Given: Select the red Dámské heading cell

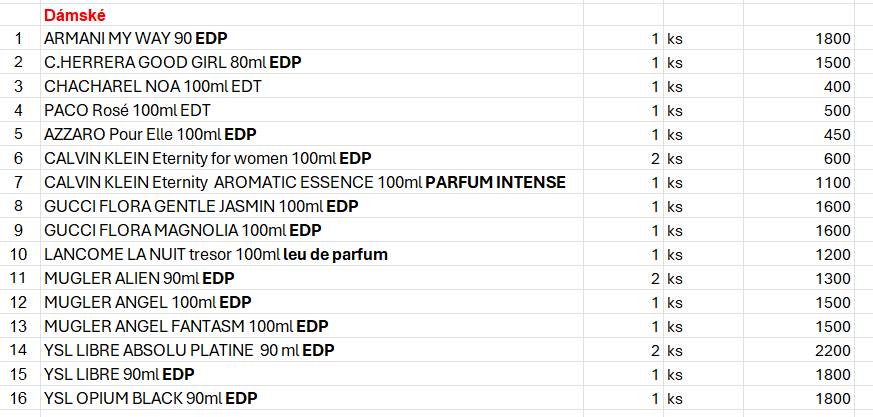Looking at the screenshot, I should (312, 15).
